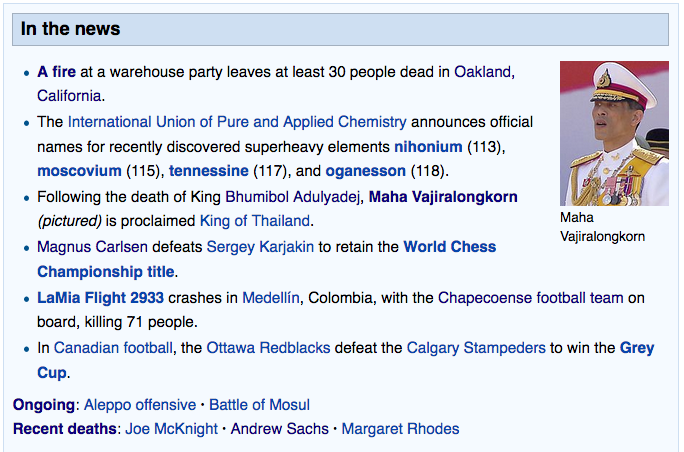Image resolution: width=684 pixels, height=452 pixels.
Task: Open the LaMia Flight 2933 article
Action: click(100, 298)
